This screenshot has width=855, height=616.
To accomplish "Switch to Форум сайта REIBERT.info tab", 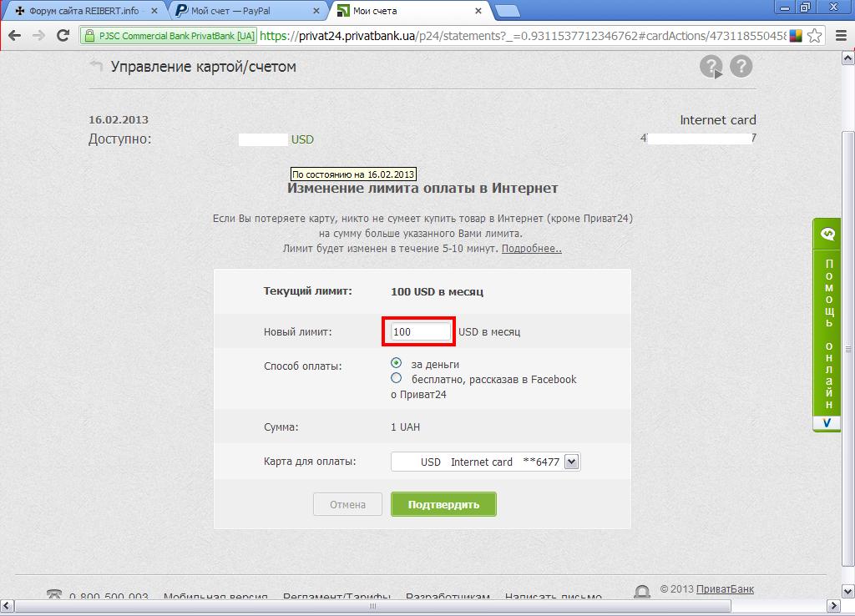I will 85,11.
